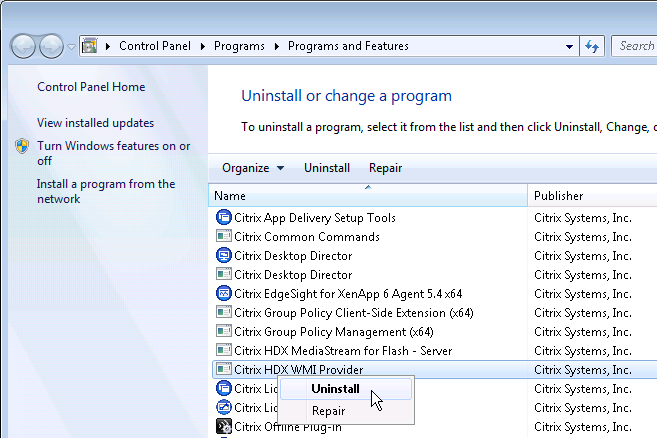Click Repair in the command toolbar
Image resolution: width=657 pixels, height=438 pixels.
(385, 168)
